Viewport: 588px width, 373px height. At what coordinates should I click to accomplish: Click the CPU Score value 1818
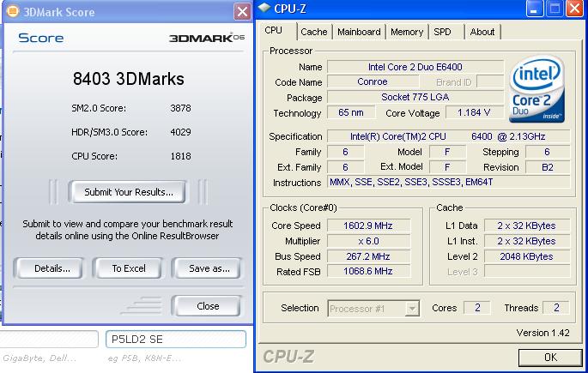point(180,156)
